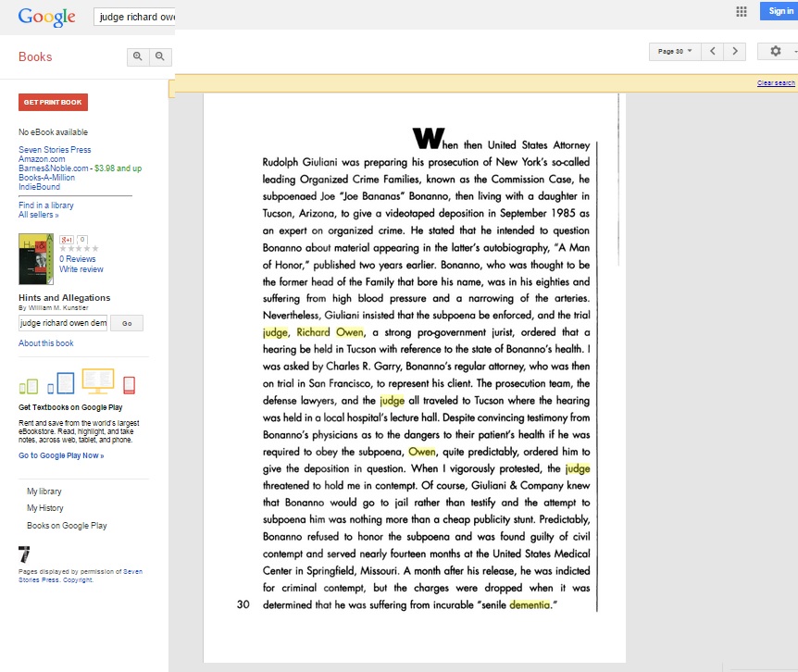This screenshot has height=672, width=798.
Task: Click the Seven Stories Press permission link
Action: (81, 576)
